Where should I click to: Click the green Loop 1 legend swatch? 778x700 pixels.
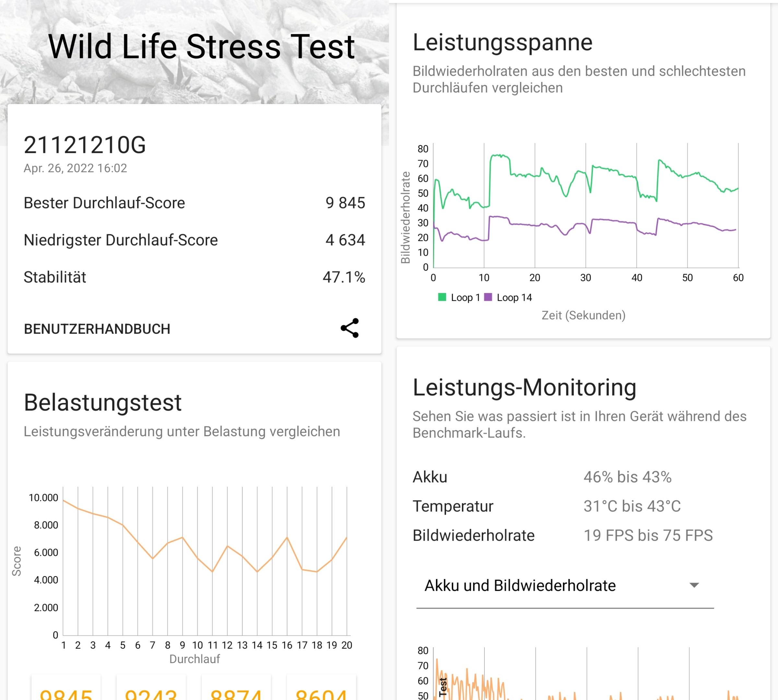tap(442, 297)
